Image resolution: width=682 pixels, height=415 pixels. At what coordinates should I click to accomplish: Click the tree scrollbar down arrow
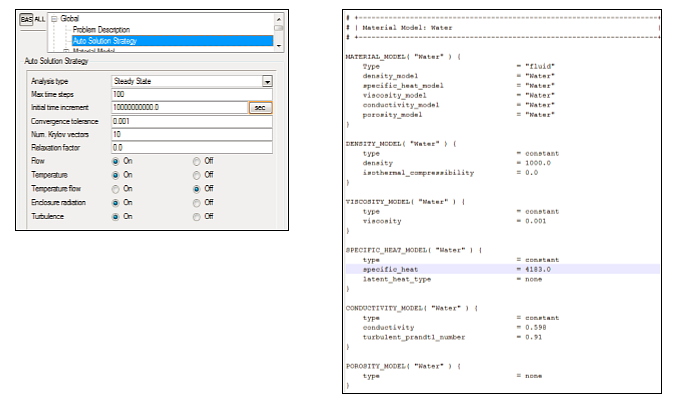tap(279, 46)
